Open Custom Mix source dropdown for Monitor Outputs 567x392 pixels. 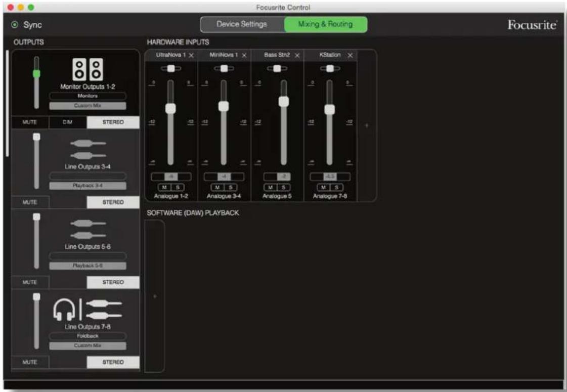click(88, 106)
